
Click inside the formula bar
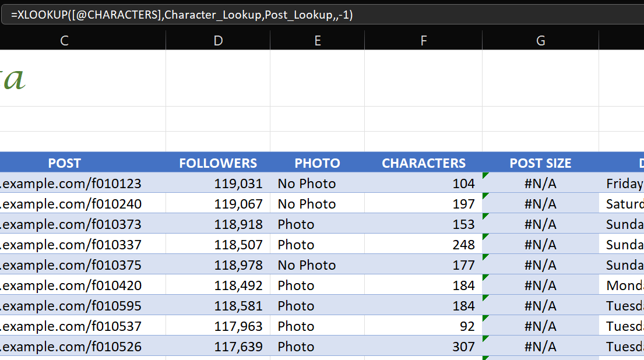(x=233, y=15)
